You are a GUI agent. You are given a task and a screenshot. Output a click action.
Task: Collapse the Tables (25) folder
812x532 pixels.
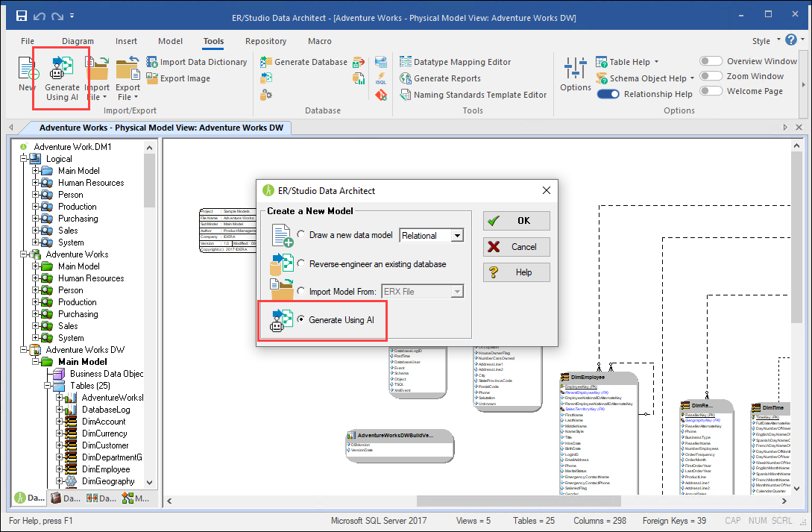coord(47,386)
